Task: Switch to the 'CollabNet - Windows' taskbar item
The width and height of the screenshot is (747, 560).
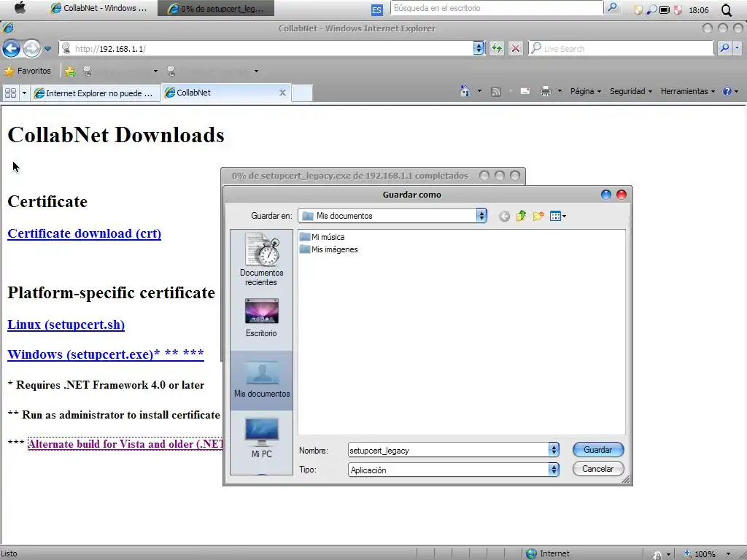Action: click(99, 8)
